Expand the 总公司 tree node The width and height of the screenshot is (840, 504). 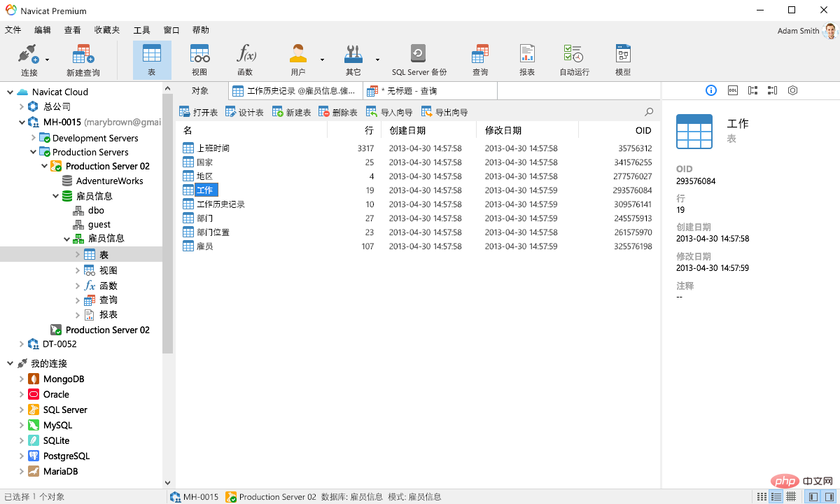[21, 106]
